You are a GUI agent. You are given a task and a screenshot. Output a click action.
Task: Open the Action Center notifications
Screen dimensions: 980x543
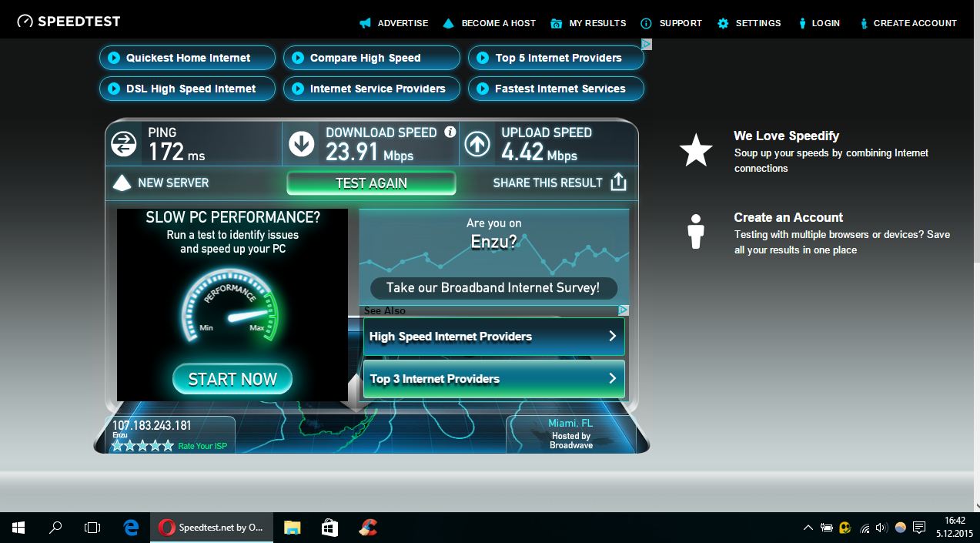[918, 528]
